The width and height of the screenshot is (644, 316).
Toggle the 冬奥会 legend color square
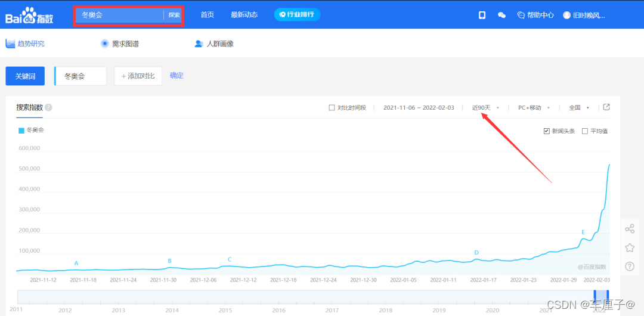21,130
